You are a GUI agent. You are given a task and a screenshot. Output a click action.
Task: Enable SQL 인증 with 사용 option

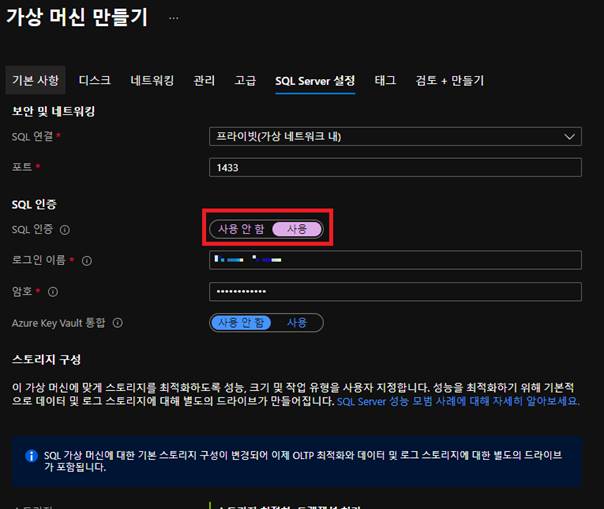pos(297,229)
